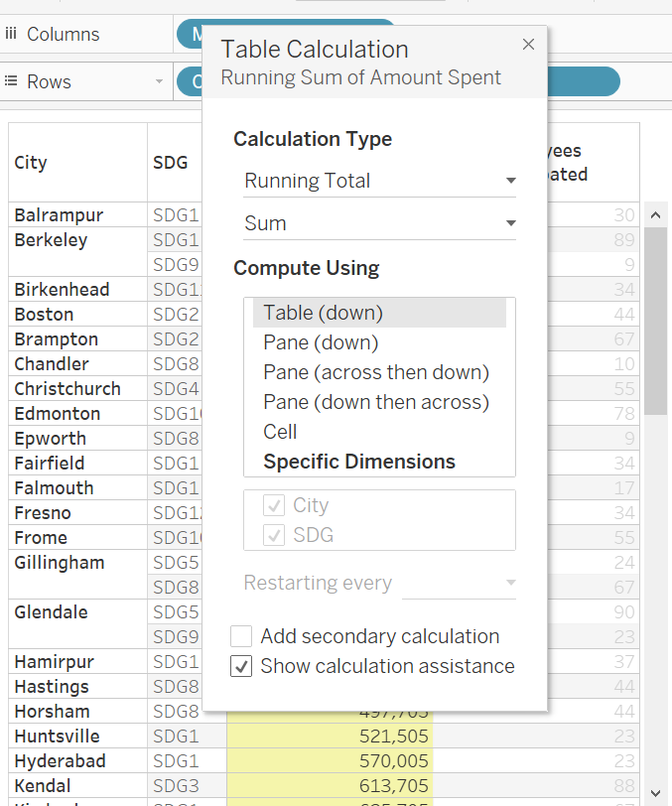Expand the Rows shelf dropdown arrow

[159, 81]
